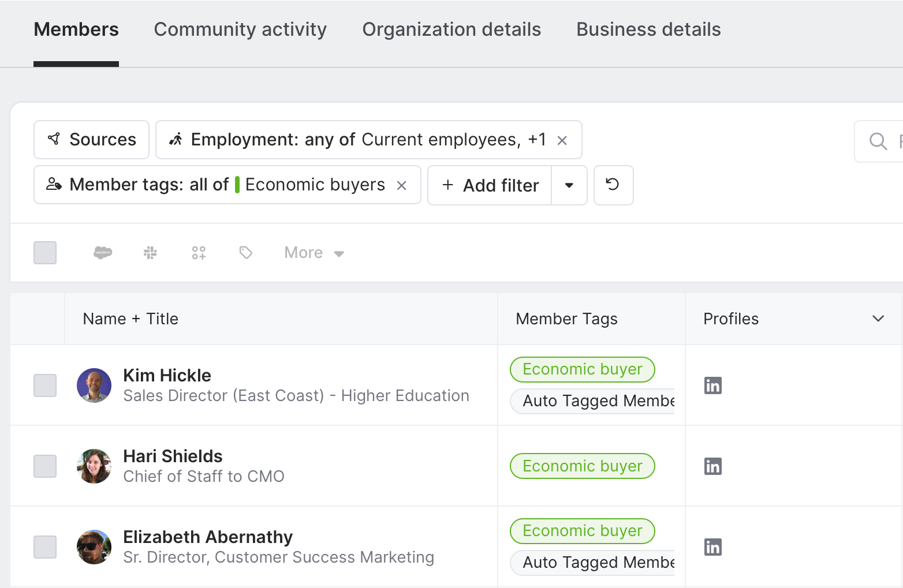Switch to the Community activity tab
The width and height of the screenshot is (903, 588).
240,29
